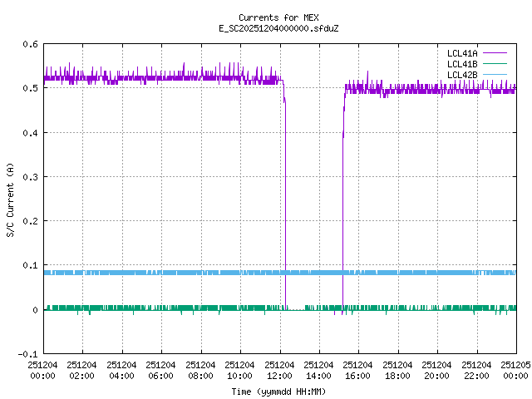Click the 'Currents for MEX' chart title
The height and width of the screenshot is (399, 532).
click(x=278, y=17)
